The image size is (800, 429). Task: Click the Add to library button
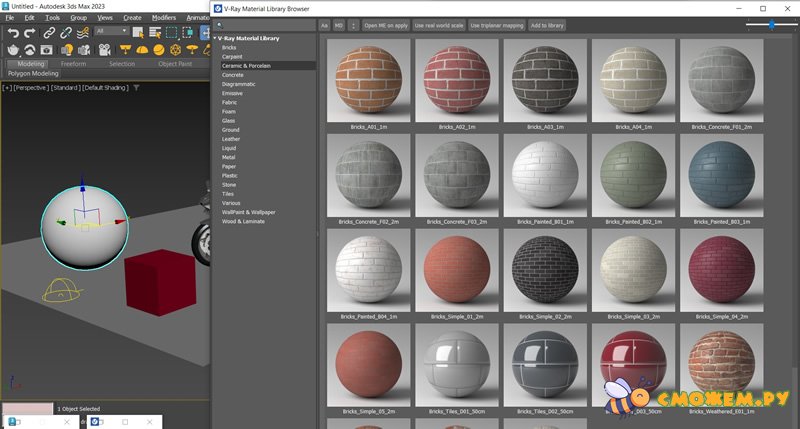547,24
